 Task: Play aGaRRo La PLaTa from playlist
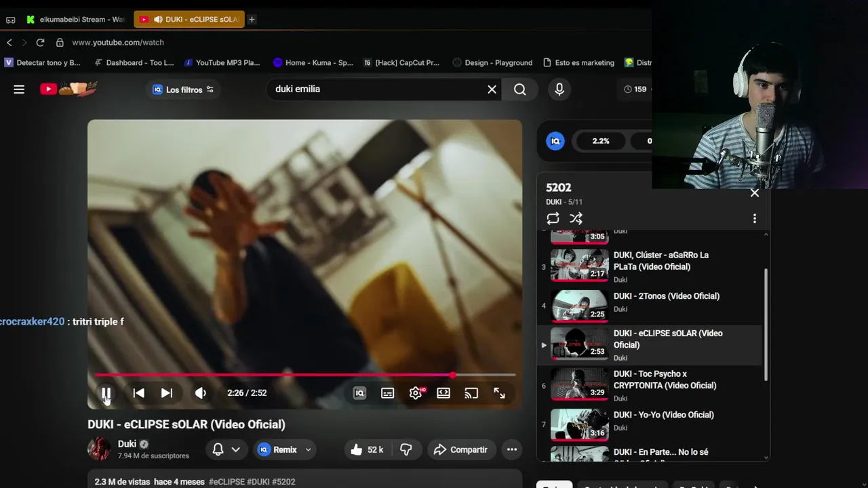point(650,266)
